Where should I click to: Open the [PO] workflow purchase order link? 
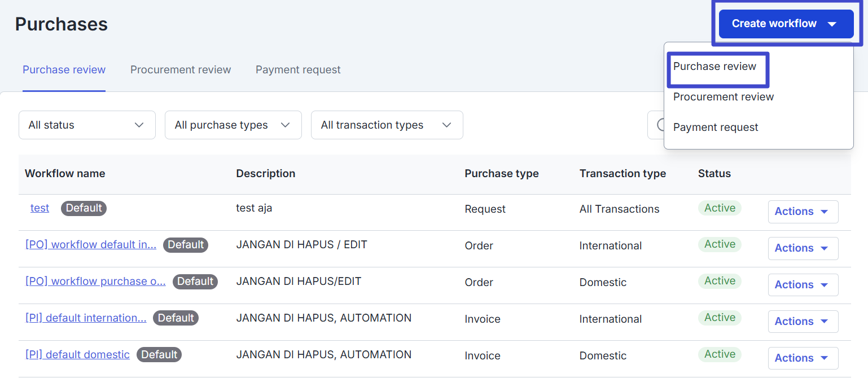pos(95,282)
